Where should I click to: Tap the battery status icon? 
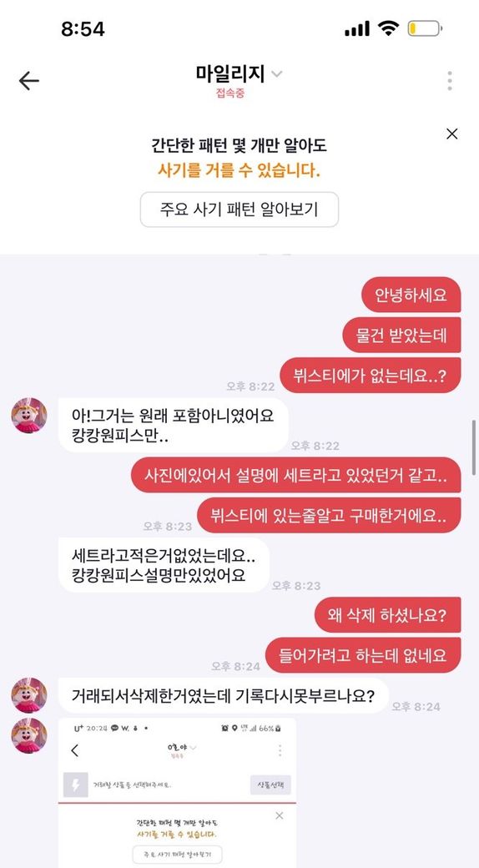(x=426, y=28)
